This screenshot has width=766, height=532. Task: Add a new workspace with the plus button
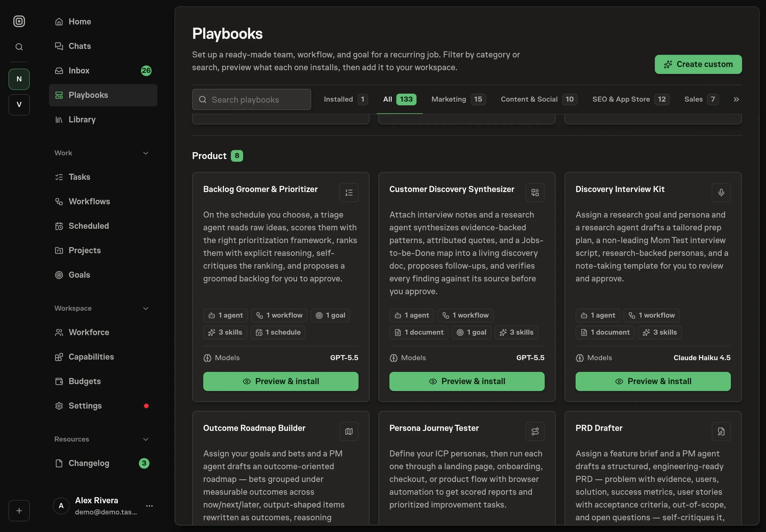[x=19, y=511]
